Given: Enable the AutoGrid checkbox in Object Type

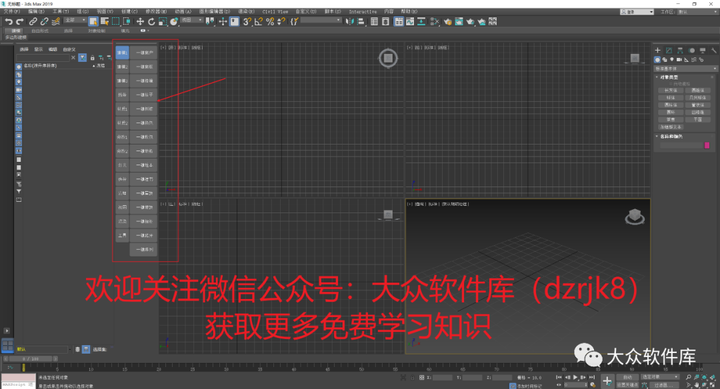Looking at the screenshot, I should tap(670, 84).
